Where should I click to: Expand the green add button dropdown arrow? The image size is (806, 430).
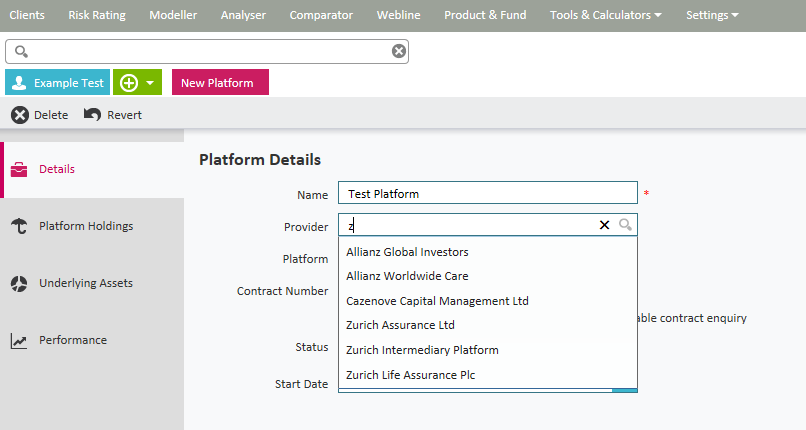(x=149, y=83)
